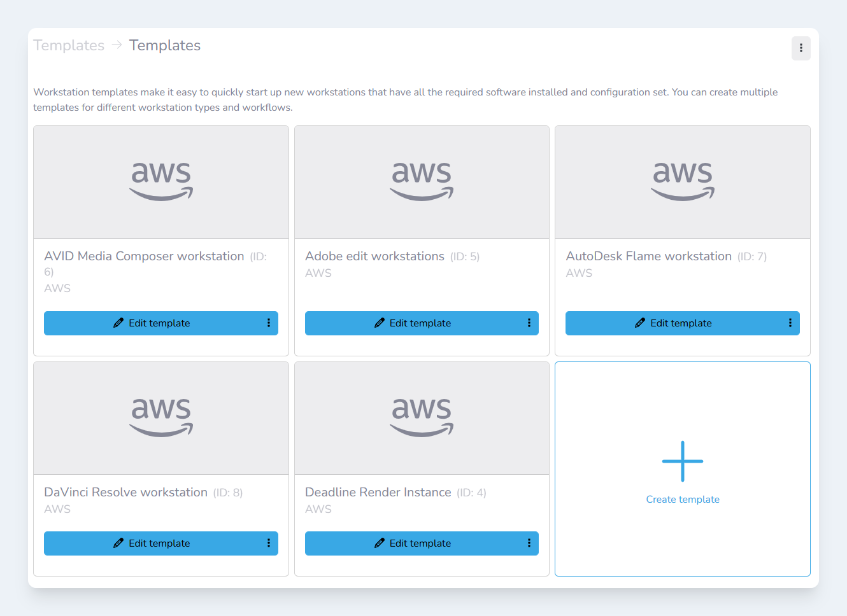Edit the AutoDesk Flame workstation template
This screenshot has width=847, height=616.
674,323
